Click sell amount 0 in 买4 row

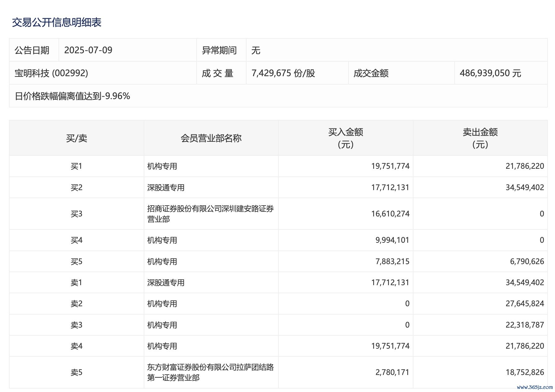coord(542,240)
